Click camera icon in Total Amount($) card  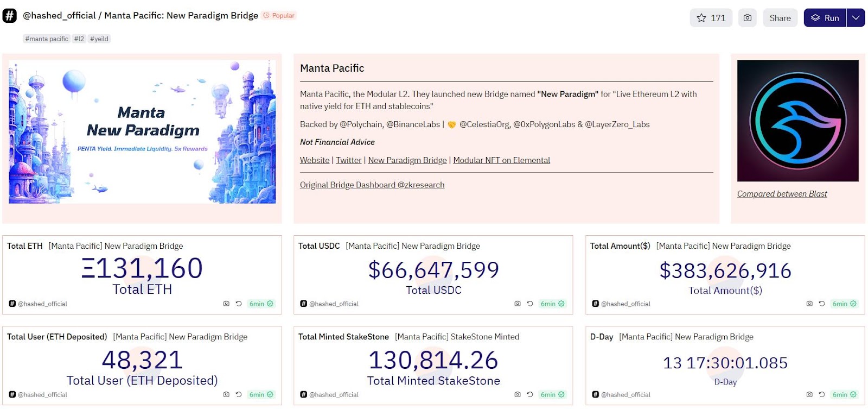coord(809,304)
